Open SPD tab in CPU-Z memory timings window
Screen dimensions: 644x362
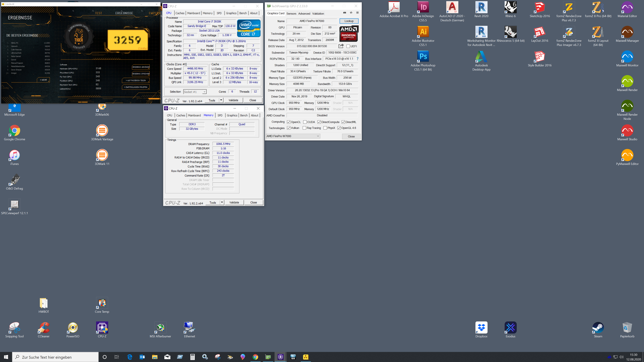220,115
